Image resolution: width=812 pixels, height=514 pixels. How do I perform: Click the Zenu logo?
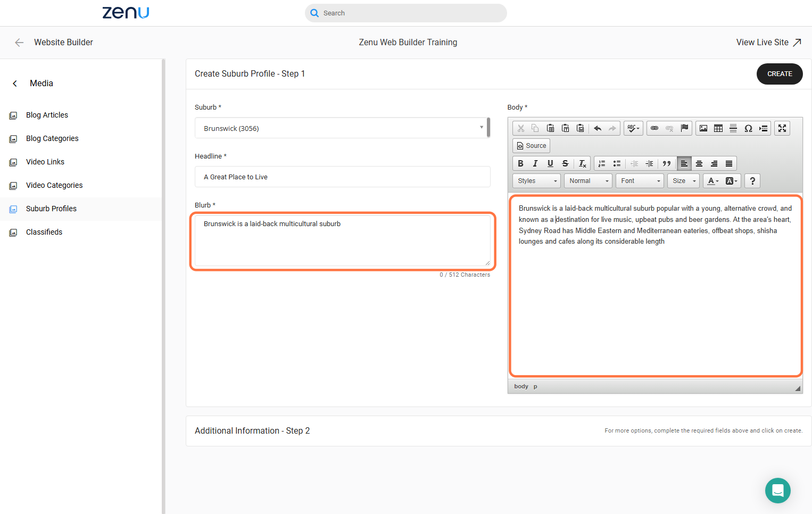tap(126, 13)
